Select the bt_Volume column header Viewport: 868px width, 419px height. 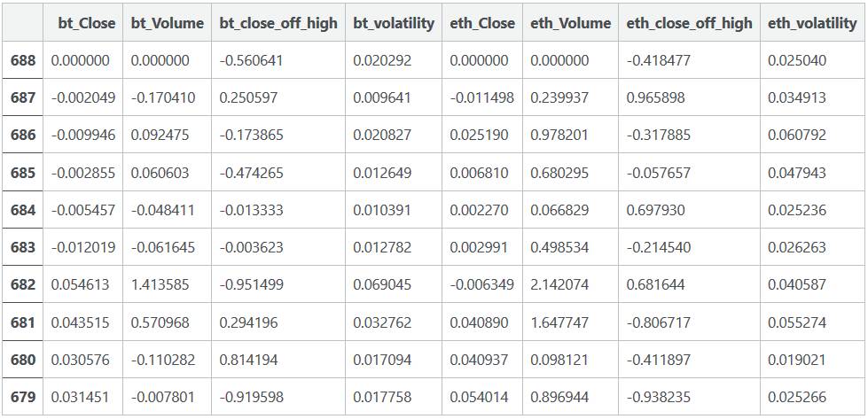[167, 23]
